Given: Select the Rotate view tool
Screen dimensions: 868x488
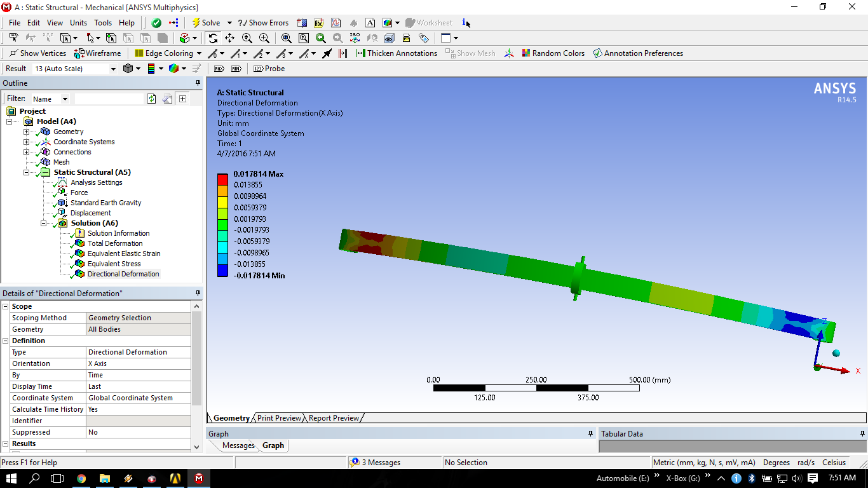Looking at the screenshot, I should click(213, 38).
